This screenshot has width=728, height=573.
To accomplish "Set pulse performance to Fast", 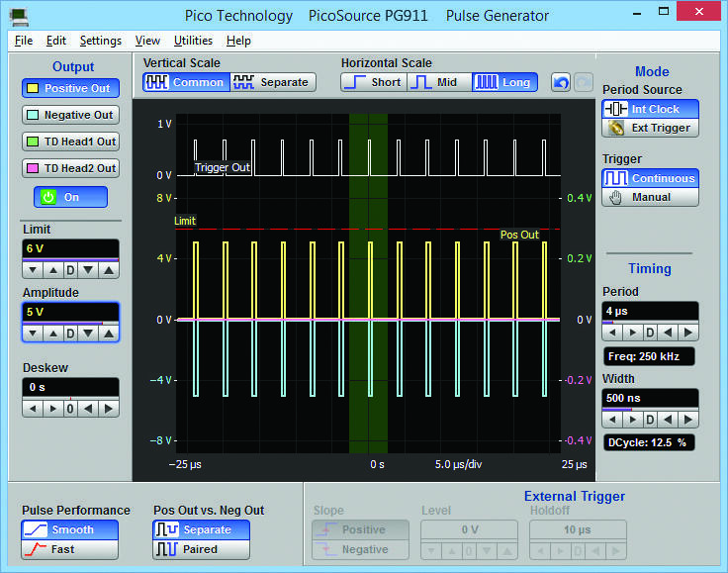I will 69,549.
